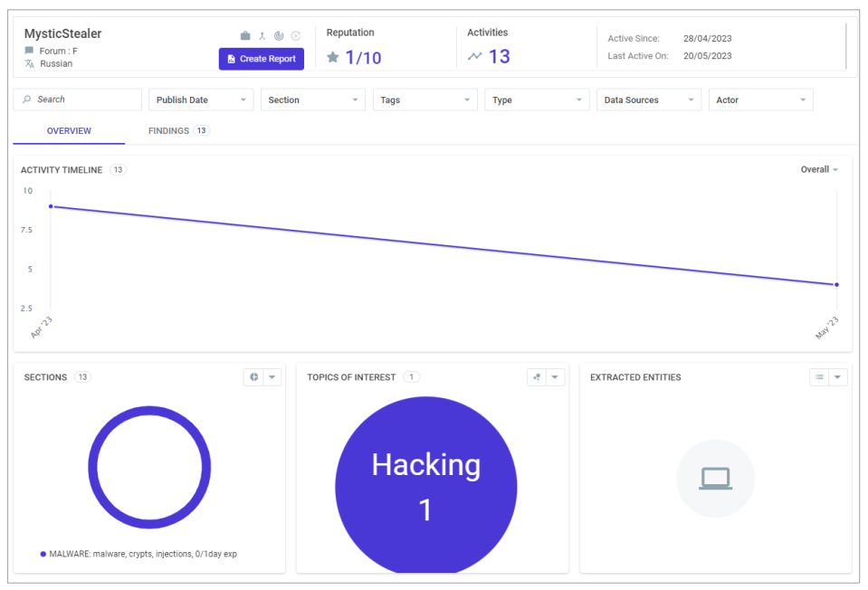
Task: Click the Apr '23 axis label
Action: tap(42, 327)
